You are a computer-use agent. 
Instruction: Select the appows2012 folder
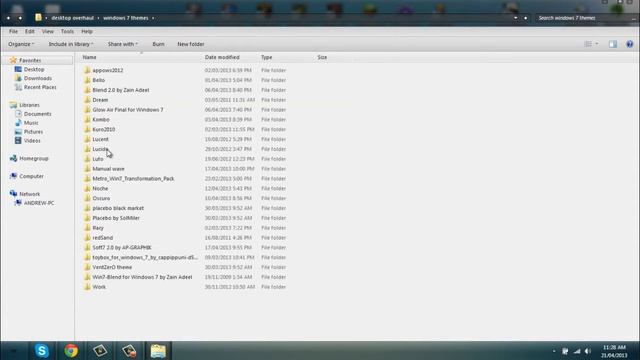point(108,70)
